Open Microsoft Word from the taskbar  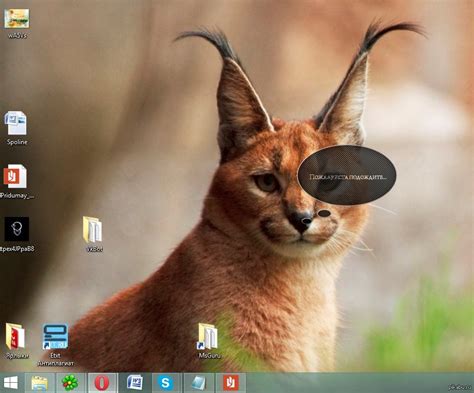[135, 382]
